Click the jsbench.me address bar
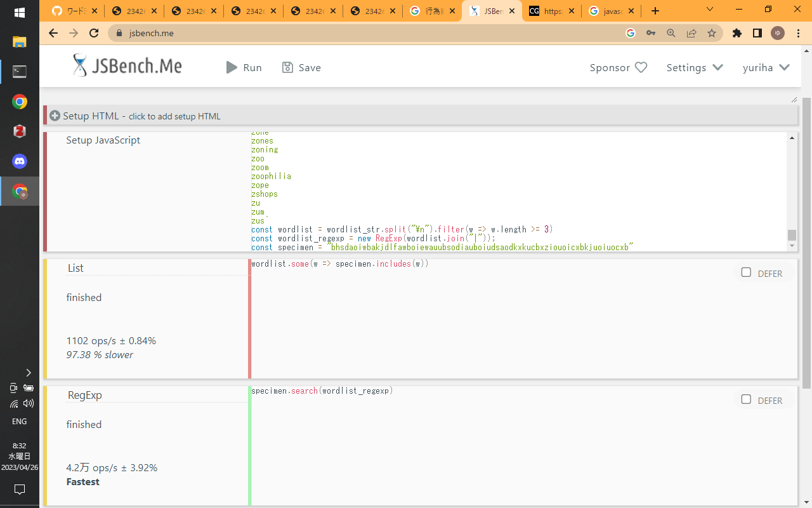The height and width of the screenshot is (508, 812). (x=152, y=32)
